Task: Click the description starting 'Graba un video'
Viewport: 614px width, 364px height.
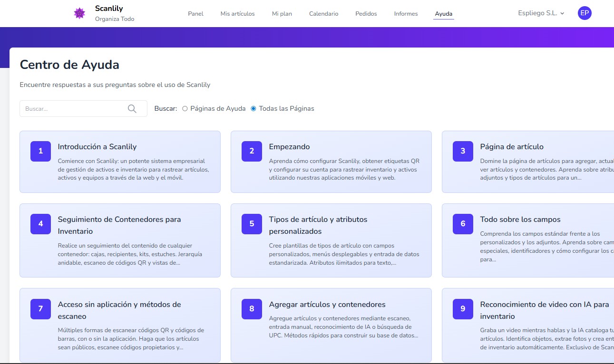Action: pyautogui.click(x=547, y=339)
